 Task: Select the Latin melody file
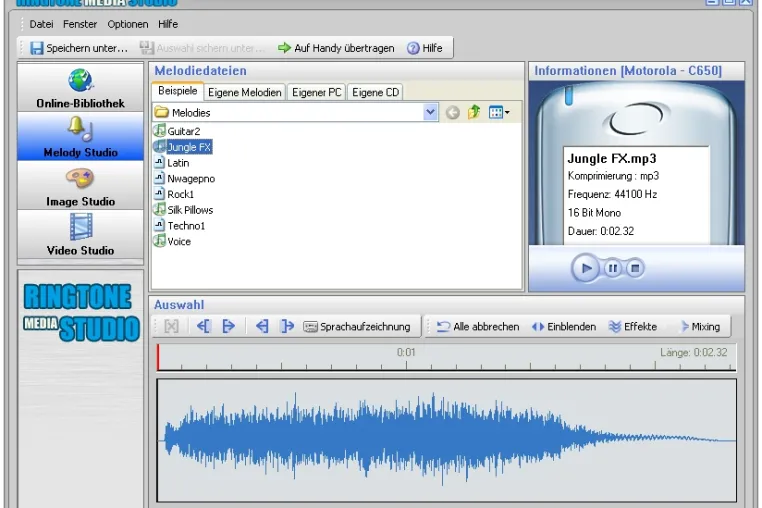172,162
